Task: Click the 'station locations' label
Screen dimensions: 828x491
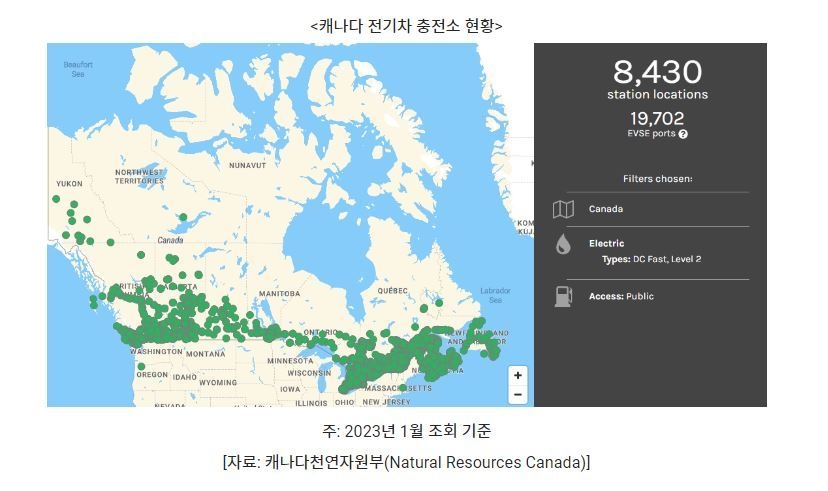Action: [x=657, y=95]
